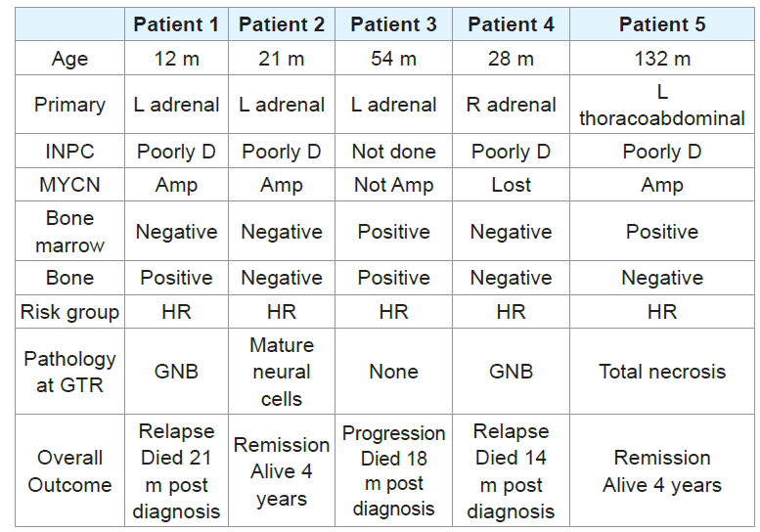Select the Mature neural cells cell
The image size is (760, 532).
click(282, 372)
